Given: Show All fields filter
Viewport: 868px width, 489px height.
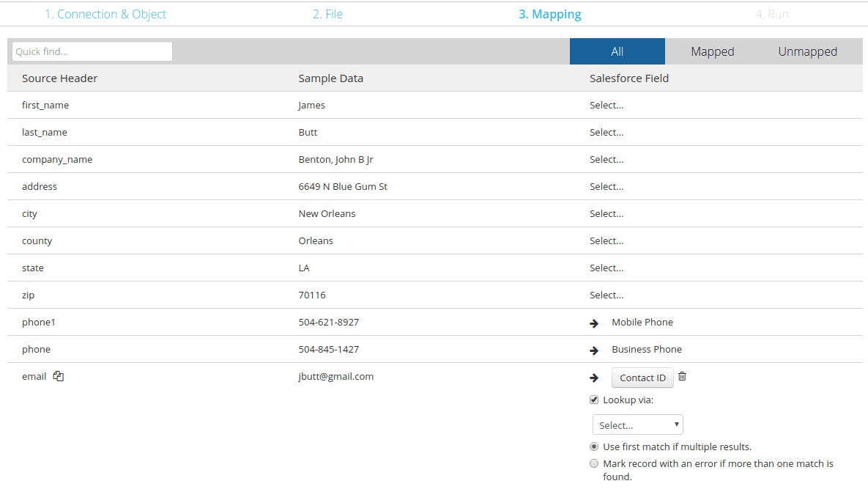Looking at the screenshot, I should (617, 51).
